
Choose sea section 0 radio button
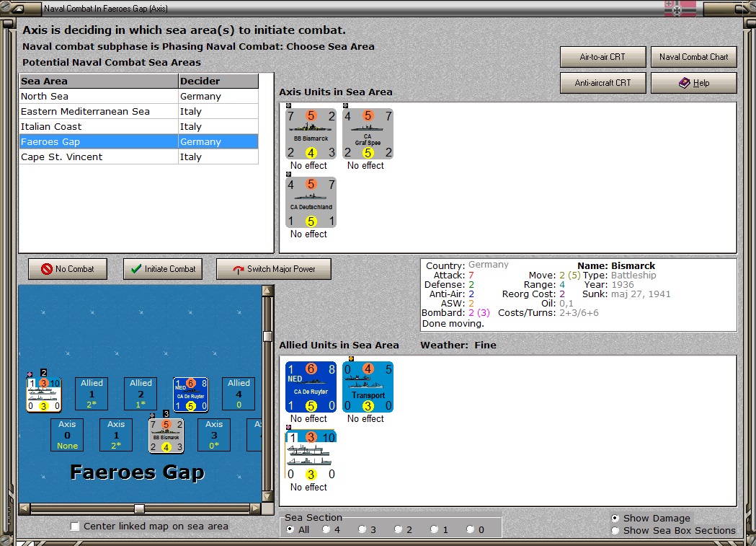point(470,529)
